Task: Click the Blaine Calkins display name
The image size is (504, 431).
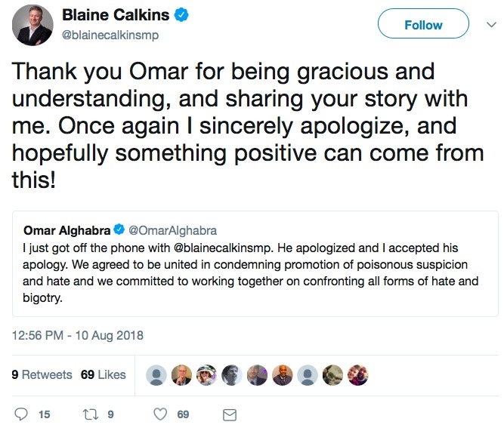Action: (116, 15)
